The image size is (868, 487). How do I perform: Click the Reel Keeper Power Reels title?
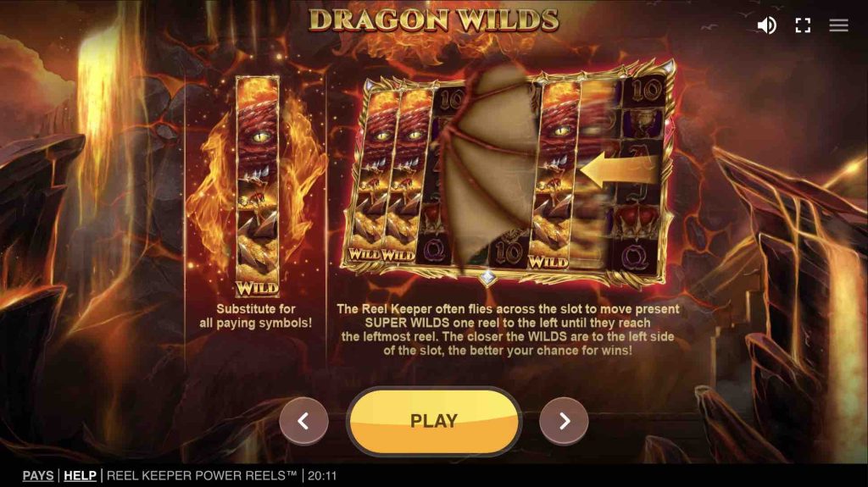tap(202, 475)
